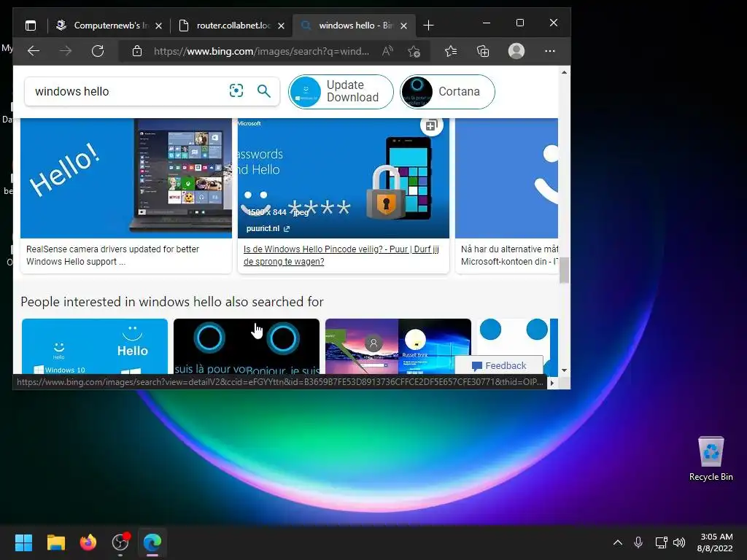This screenshot has height=560, width=747.
Task: Open the volume tray icon
Action: pyautogui.click(x=679, y=542)
